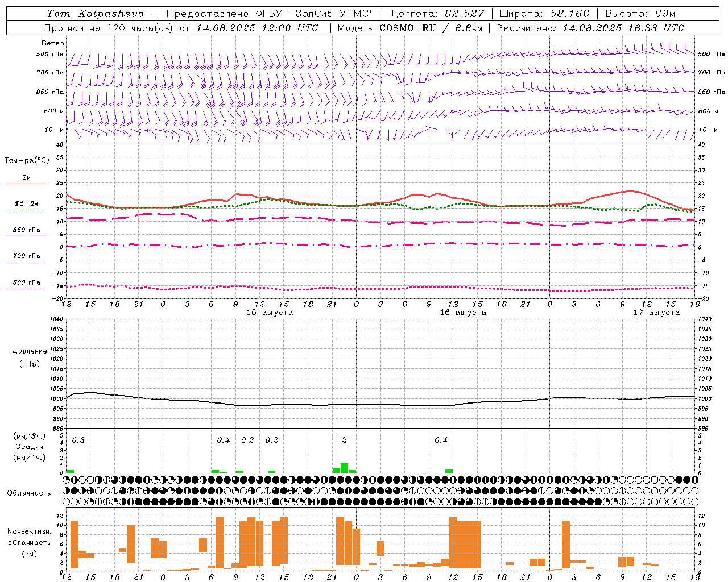Click the station name Tom_Kolpashevo in header
This screenshot has width=728, height=582.
pos(96,14)
